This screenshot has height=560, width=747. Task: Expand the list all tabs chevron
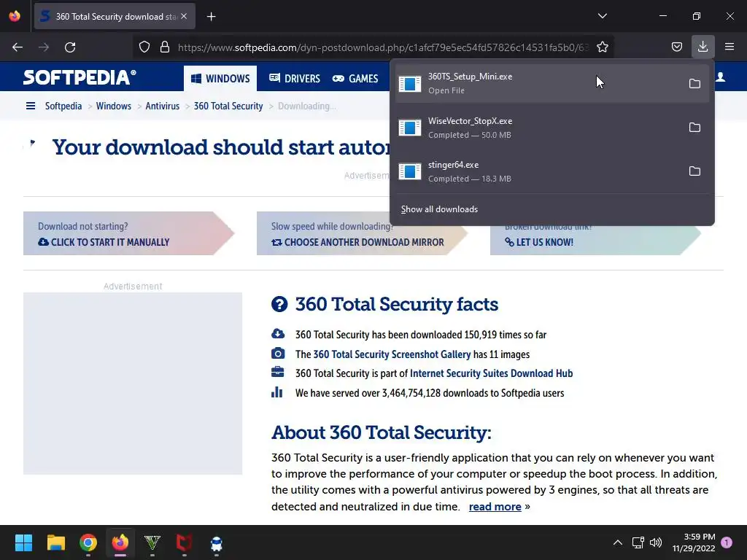(x=602, y=16)
